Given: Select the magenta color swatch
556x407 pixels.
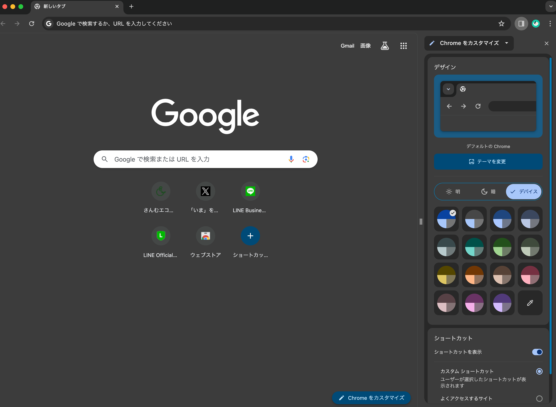Looking at the screenshot, I should point(474,303).
